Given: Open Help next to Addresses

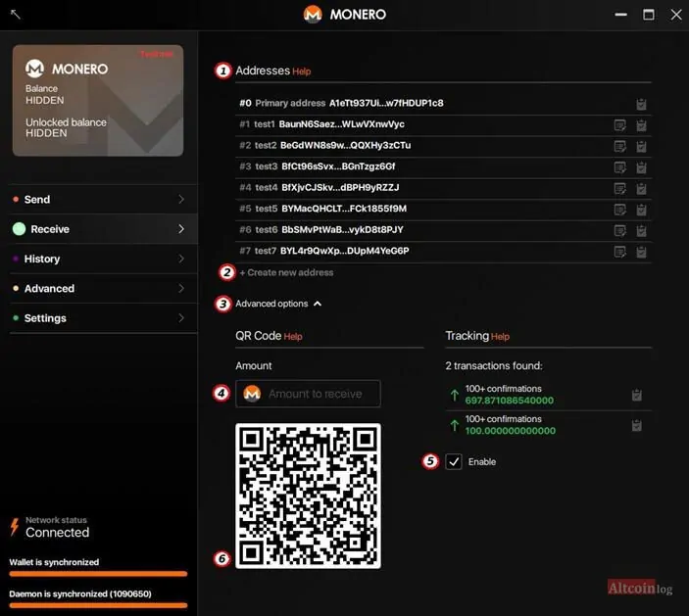Looking at the screenshot, I should (302, 71).
